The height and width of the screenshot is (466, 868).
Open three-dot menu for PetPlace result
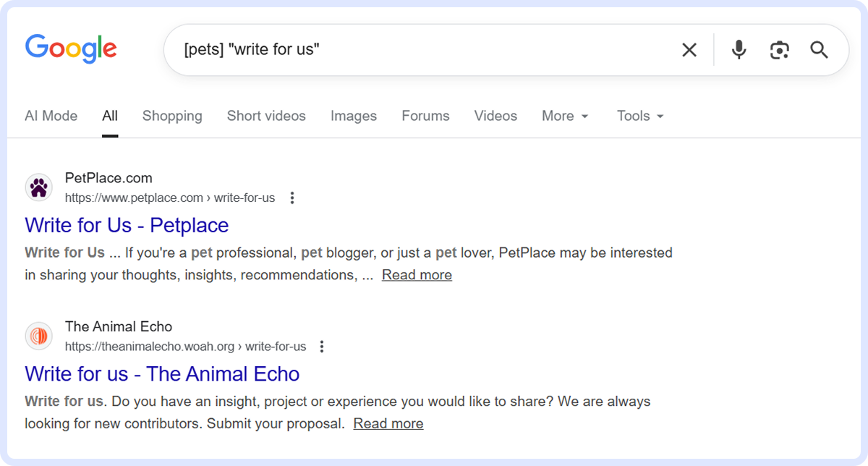click(292, 198)
